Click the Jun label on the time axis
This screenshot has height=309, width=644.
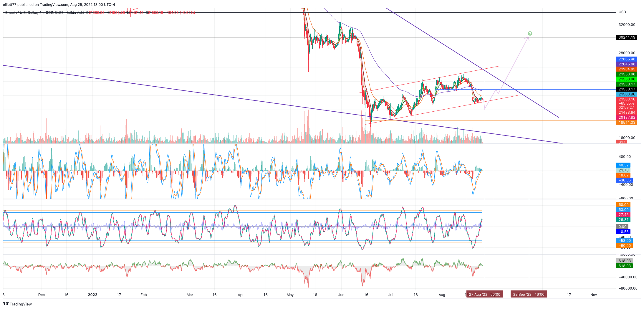(x=341, y=295)
